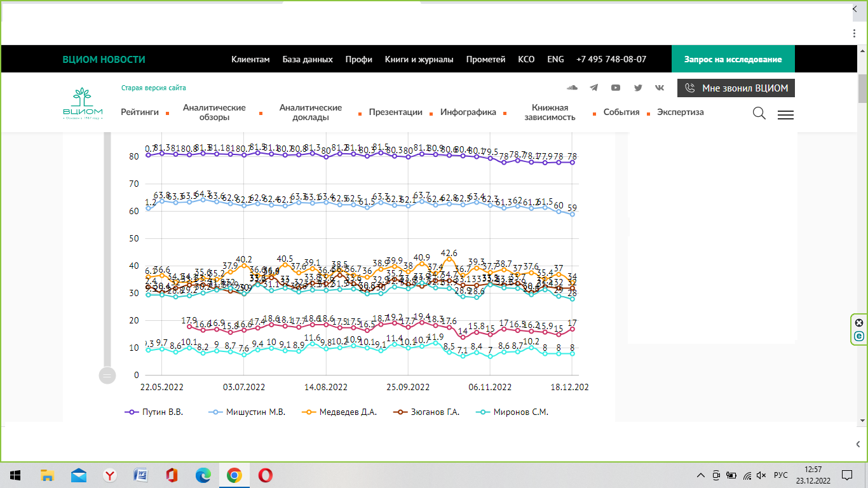Toggle Мишустин М.В. series in legend

[248, 412]
